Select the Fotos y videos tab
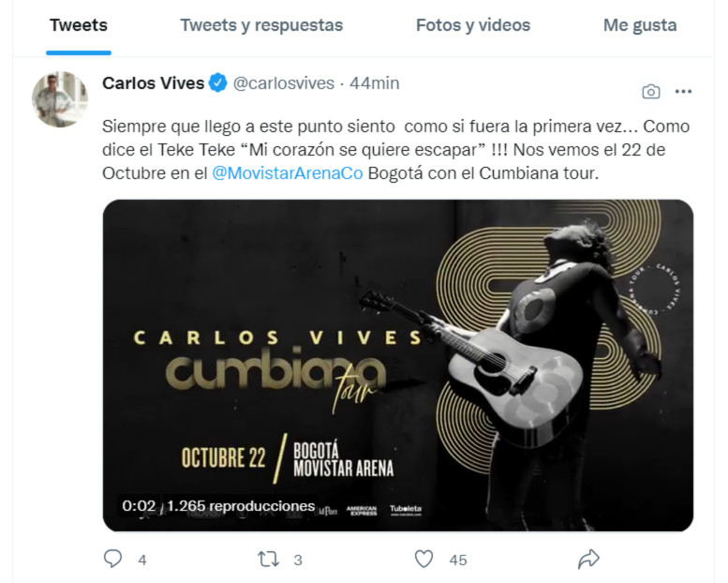This screenshot has height=583, width=728. point(472,25)
